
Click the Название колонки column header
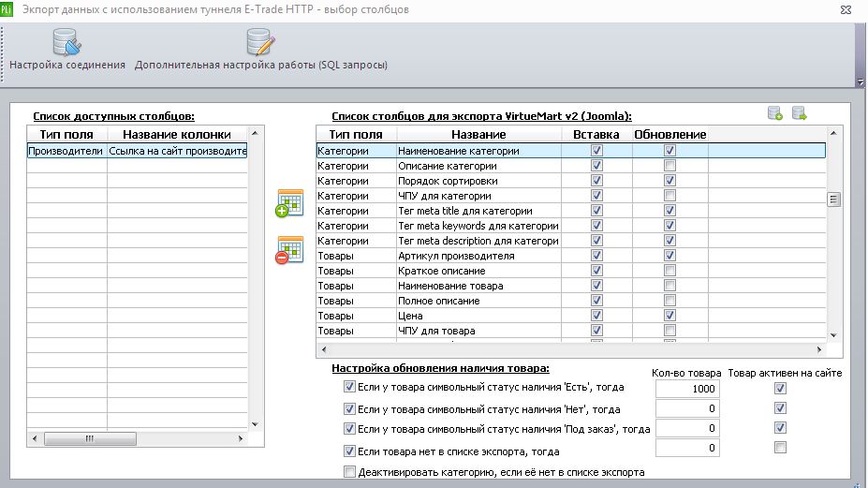coord(177,134)
